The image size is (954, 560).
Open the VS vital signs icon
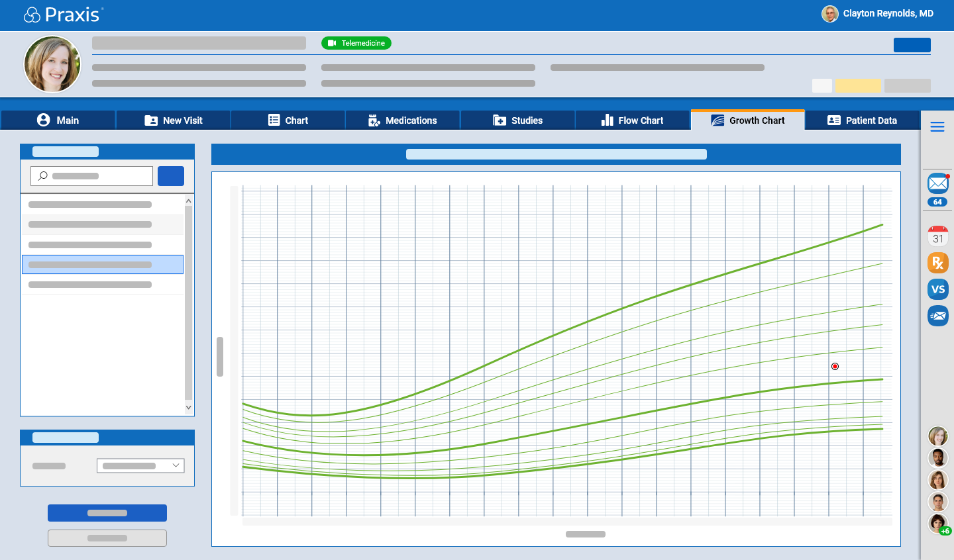pyautogui.click(x=938, y=289)
